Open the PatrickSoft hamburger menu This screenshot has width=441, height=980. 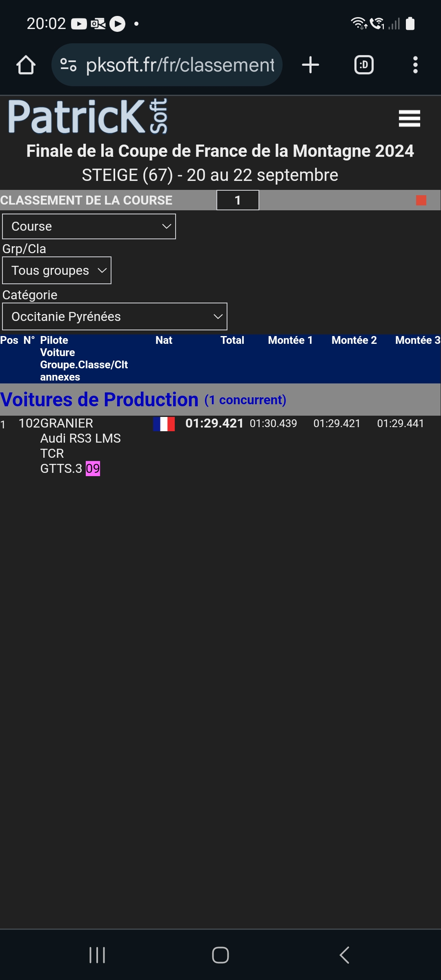409,118
